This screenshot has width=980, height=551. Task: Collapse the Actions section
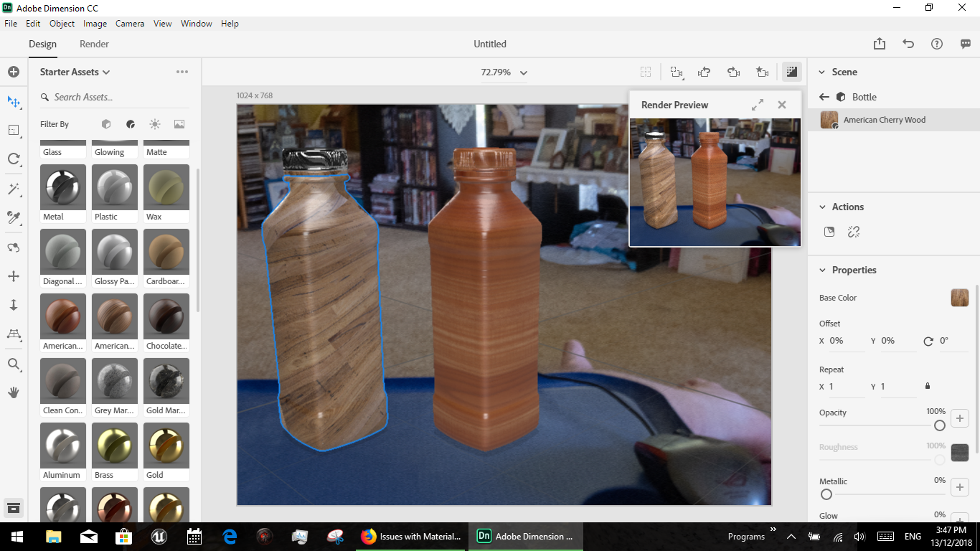tap(822, 207)
